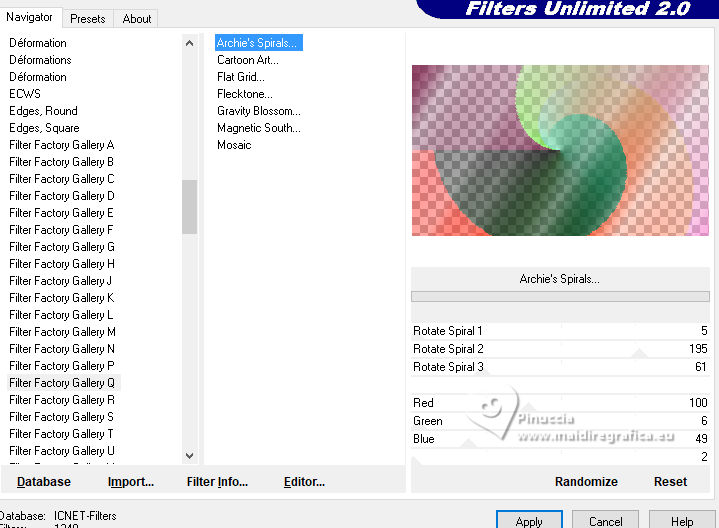Adjust the Red value slider

pyautogui.click(x=560, y=402)
